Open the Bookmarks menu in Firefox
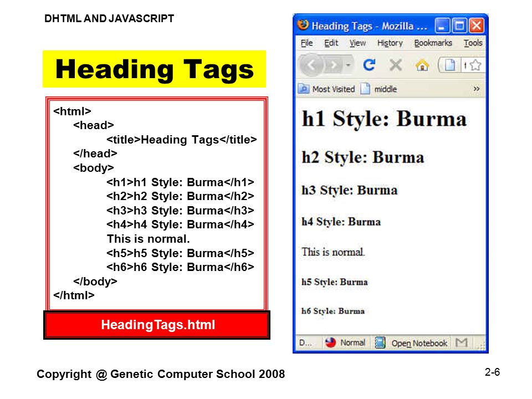Screen dimensions: 532x399 [x=433, y=43]
